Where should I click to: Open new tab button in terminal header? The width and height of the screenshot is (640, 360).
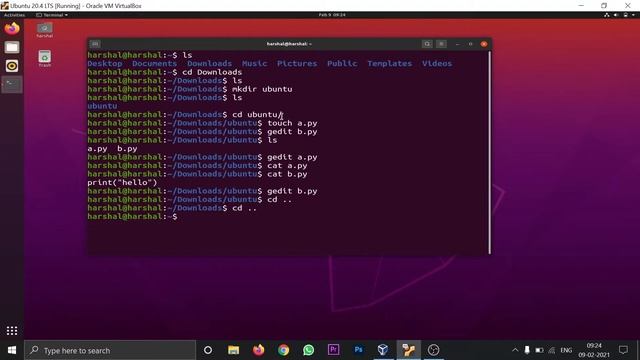coord(95,44)
